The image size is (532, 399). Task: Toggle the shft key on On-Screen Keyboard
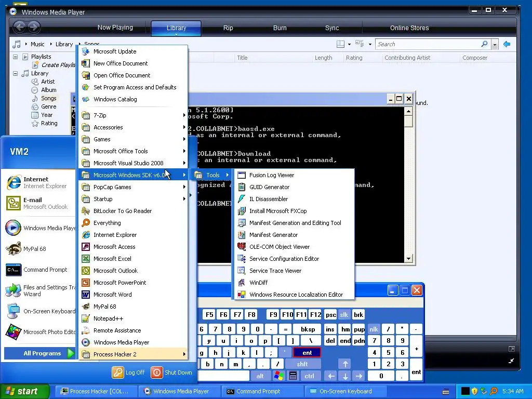click(302, 364)
